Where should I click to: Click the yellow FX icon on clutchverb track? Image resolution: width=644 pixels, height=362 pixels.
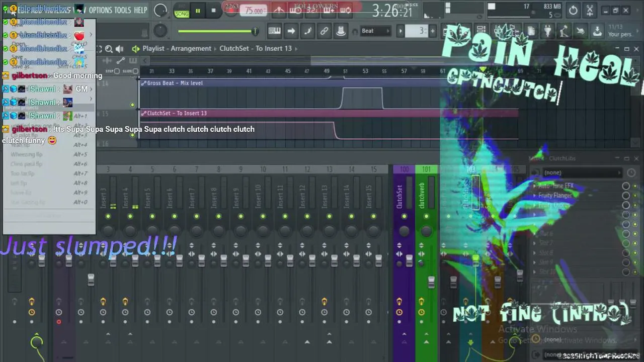(421, 302)
